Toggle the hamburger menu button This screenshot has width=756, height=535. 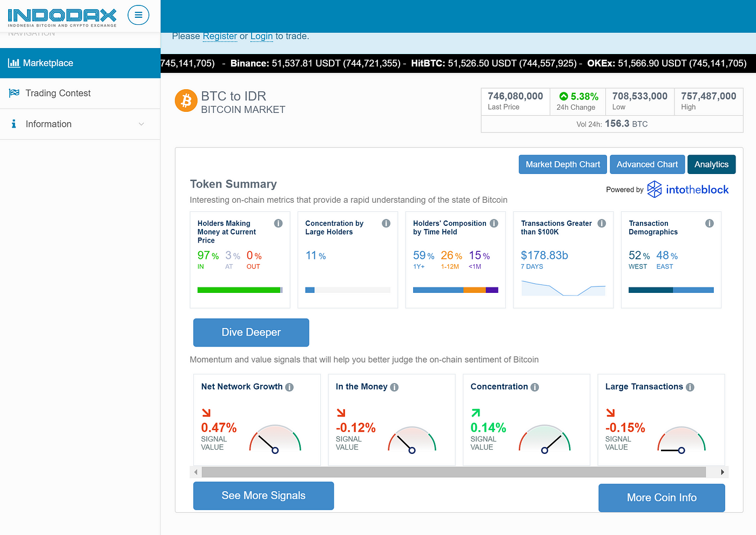(x=138, y=15)
